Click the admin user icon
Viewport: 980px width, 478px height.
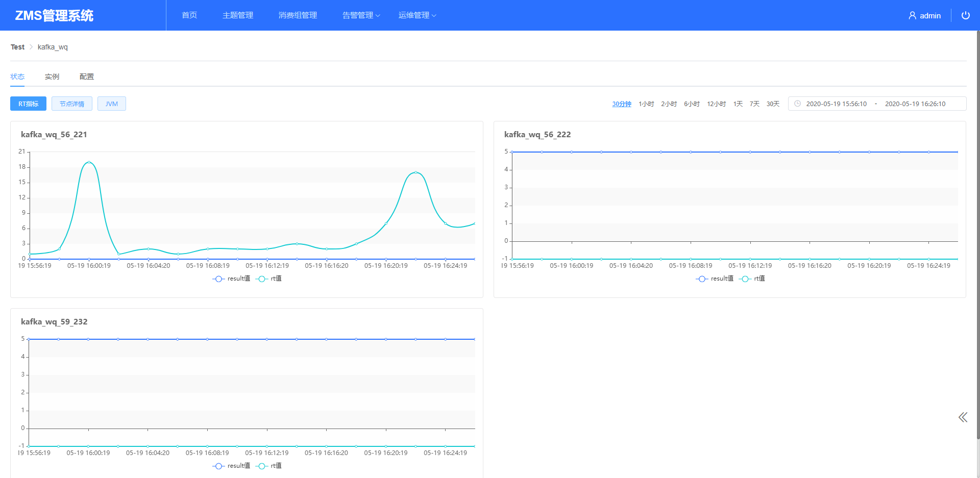[912, 15]
